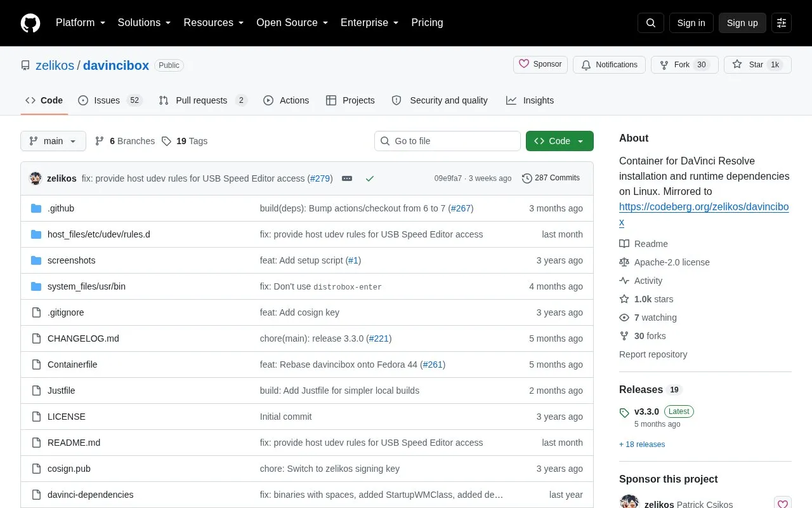Fork the repository

tap(684, 65)
